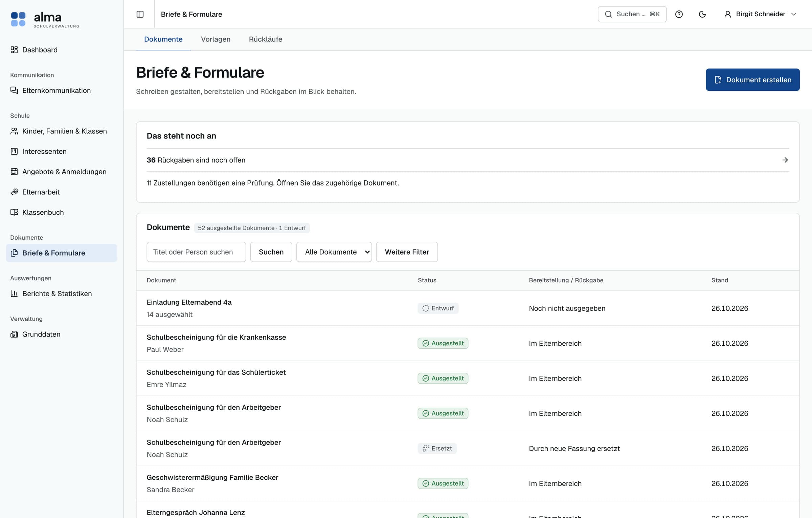Click the Ersetzt status badge
Screen dimensions: 812x518
[437, 448]
